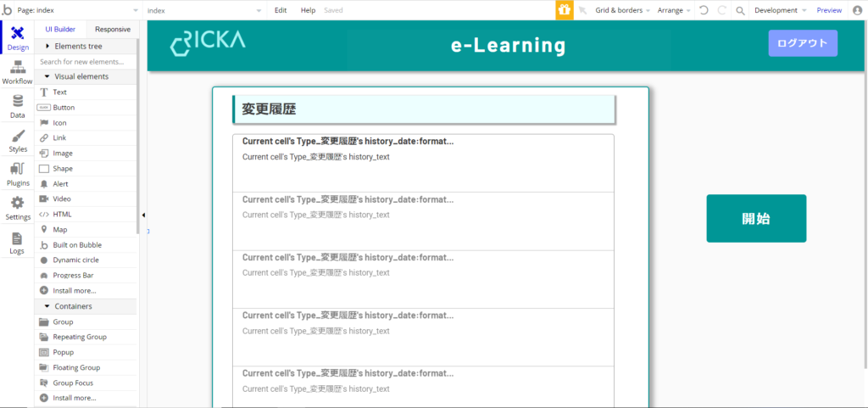
Task: Click the undo arrow icon
Action: tap(704, 10)
